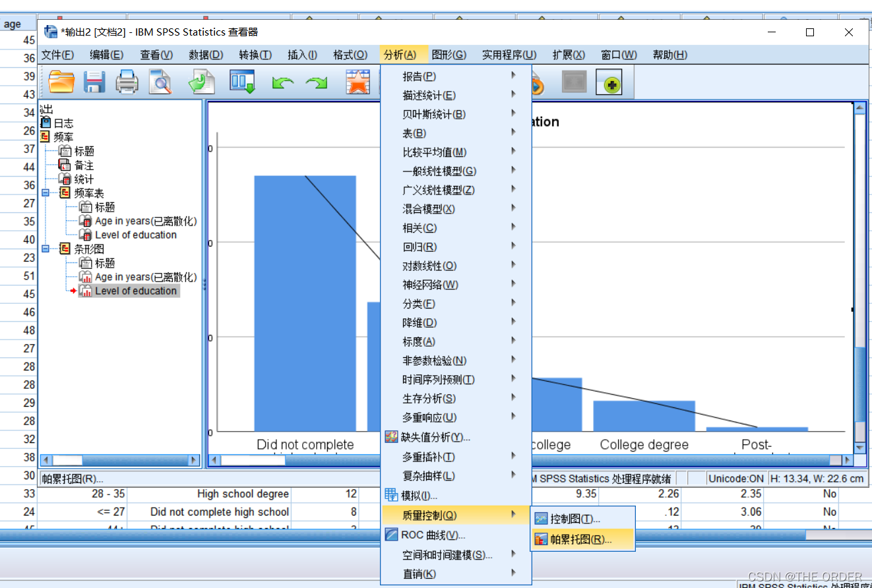The image size is (872, 588).
Task: Click the Recall recent dialogs icon
Action: click(x=242, y=82)
